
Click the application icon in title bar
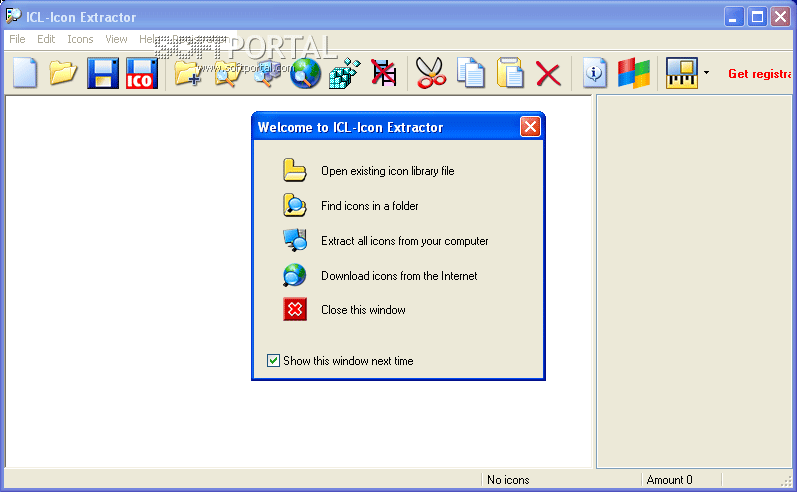pos(13,16)
